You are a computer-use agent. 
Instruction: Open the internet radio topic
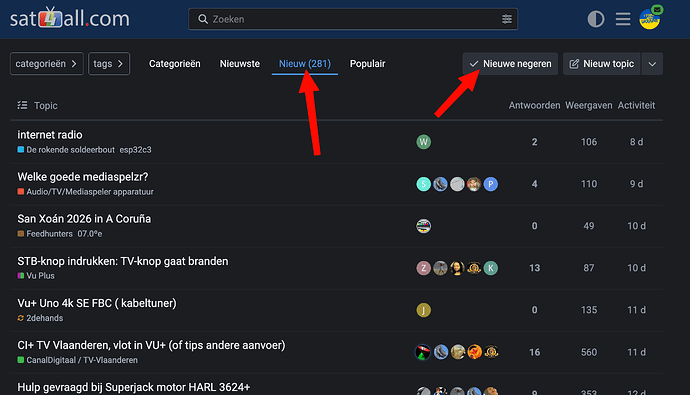coord(50,135)
